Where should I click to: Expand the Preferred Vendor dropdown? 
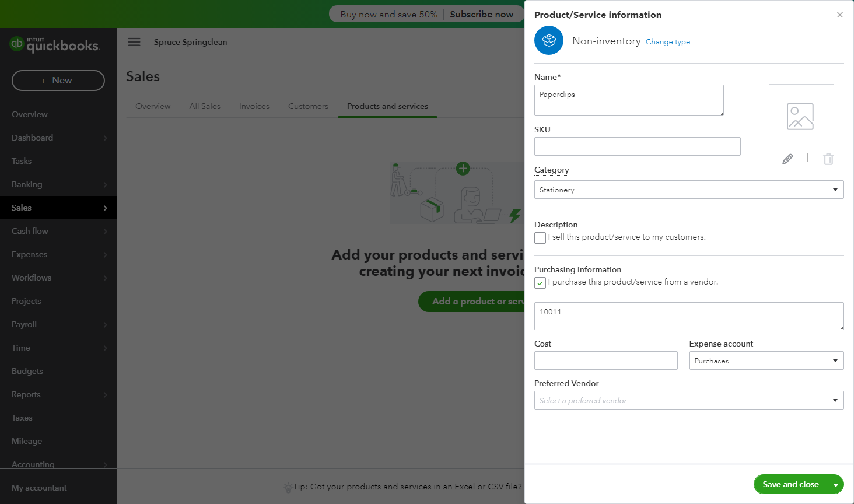point(835,400)
